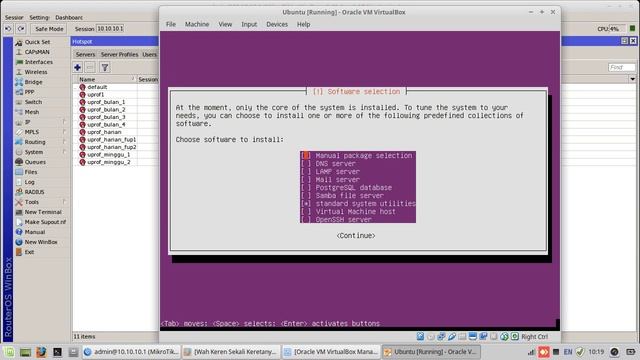Click the WinBox redo arrow icon
Image resolution: width=640 pixels, height=360 pixels.
(x=21, y=29)
